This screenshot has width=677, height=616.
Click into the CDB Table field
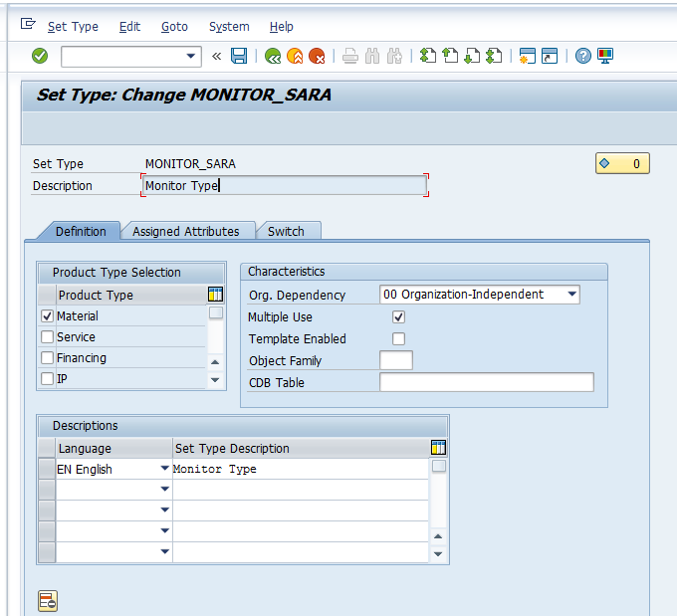click(x=486, y=382)
